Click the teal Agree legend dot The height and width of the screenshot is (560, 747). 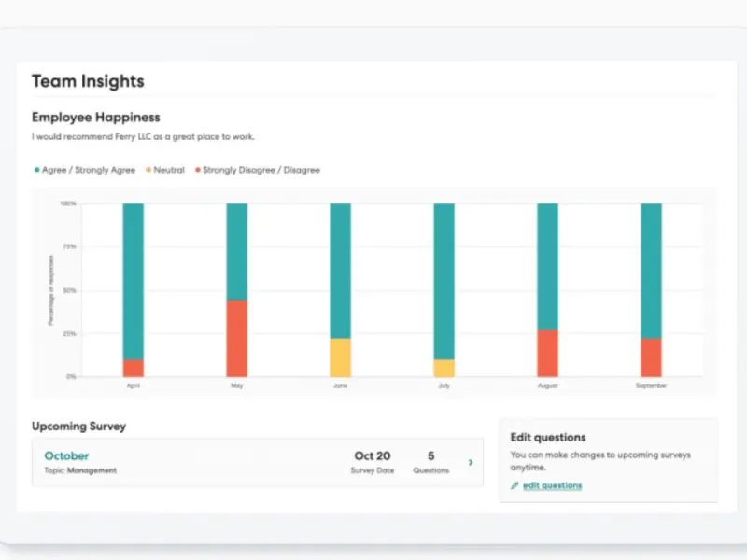pos(36,171)
